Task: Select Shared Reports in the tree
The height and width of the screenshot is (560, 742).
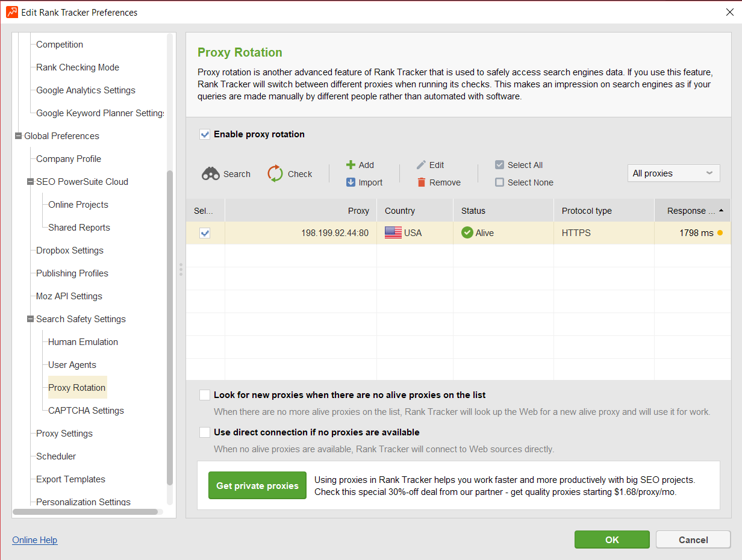Action: [79, 228]
